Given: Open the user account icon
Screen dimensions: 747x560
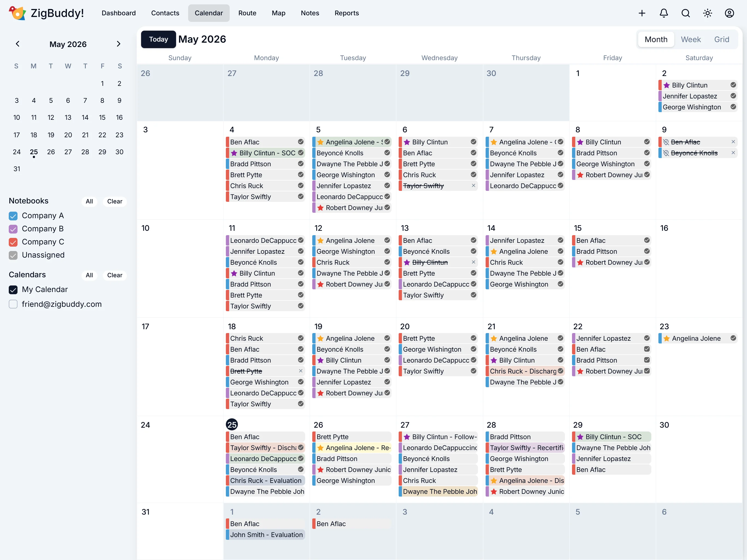Looking at the screenshot, I should point(730,13).
